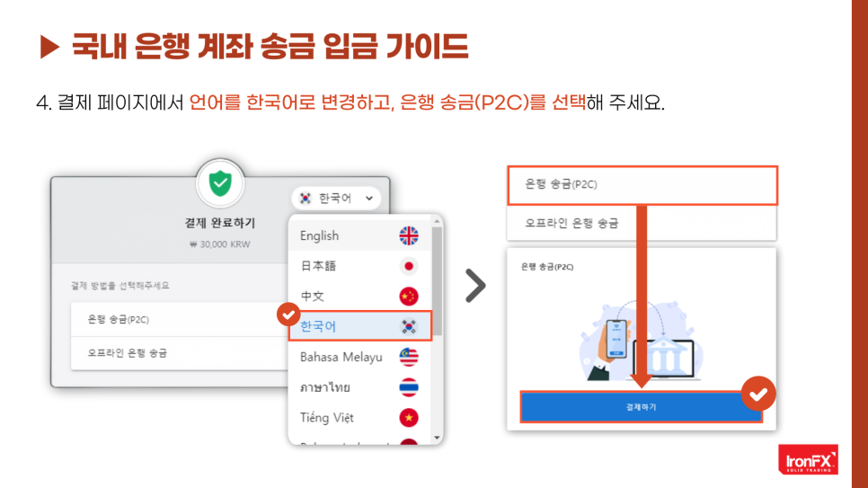Click the Malaysian flag beside Bahasa Melayu
Image resolution: width=868 pixels, height=488 pixels.
tap(409, 358)
